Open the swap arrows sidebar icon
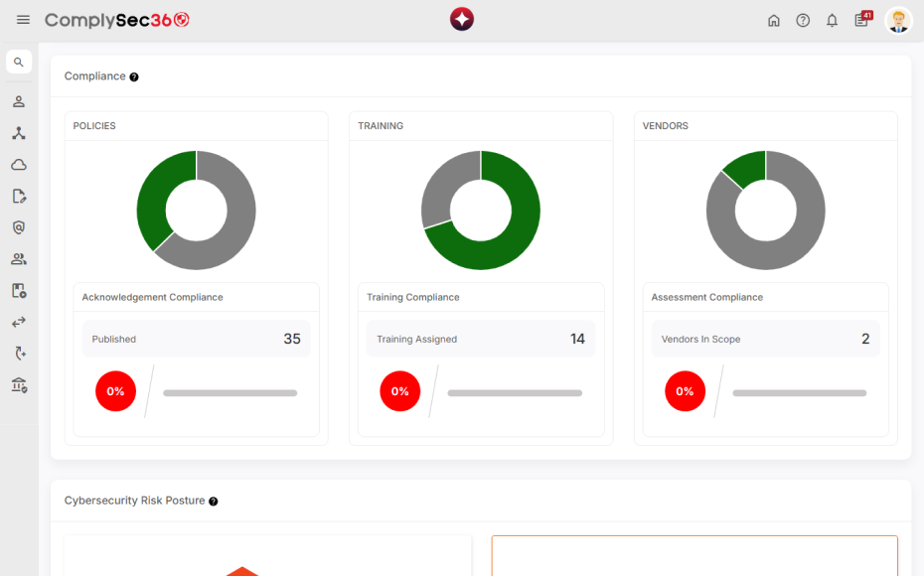Screen dimensions: 924x576 coord(19,322)
